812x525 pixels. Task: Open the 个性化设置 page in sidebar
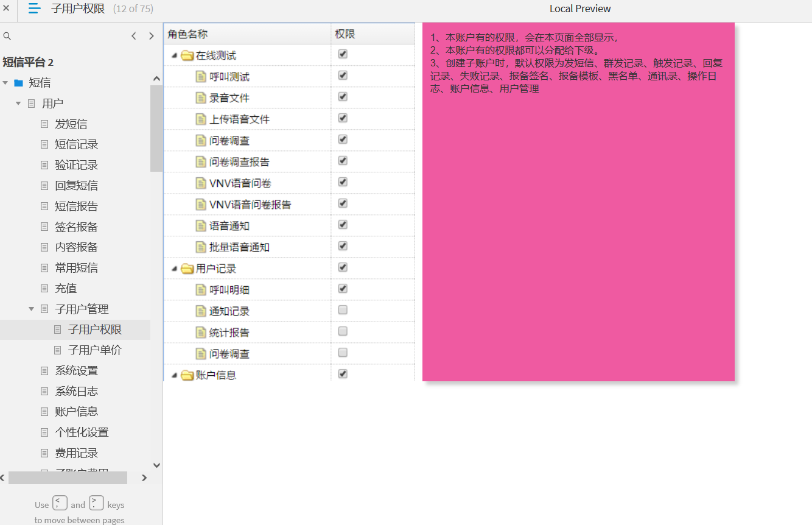point(82,432)
